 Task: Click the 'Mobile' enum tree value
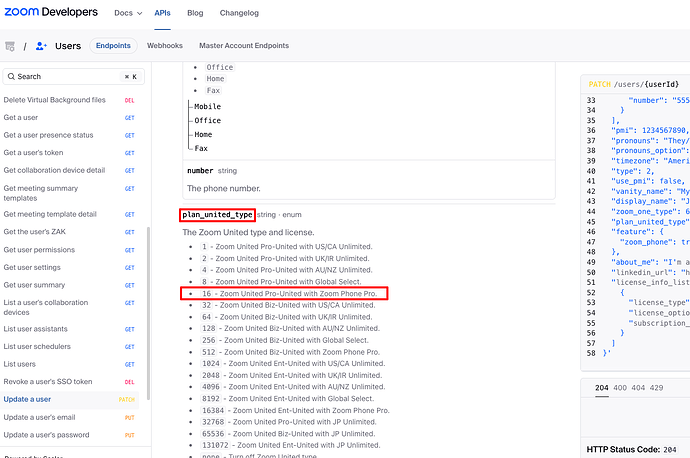pyautogui.click(x=208, y=106)
